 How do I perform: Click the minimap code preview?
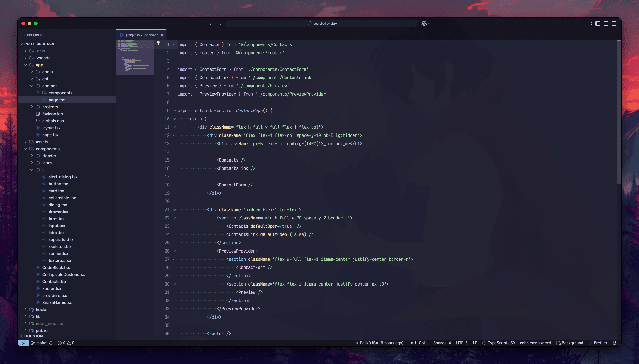135,57
